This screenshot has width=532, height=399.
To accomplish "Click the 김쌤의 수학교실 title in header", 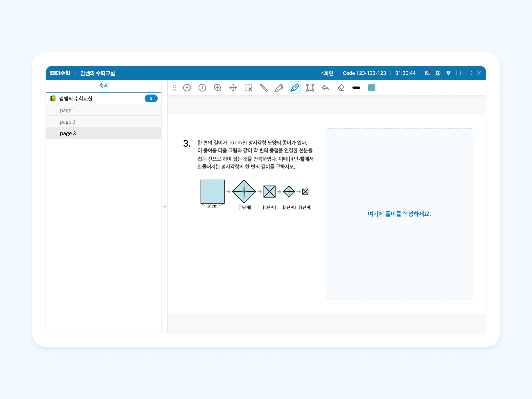I will coord(97,73).
